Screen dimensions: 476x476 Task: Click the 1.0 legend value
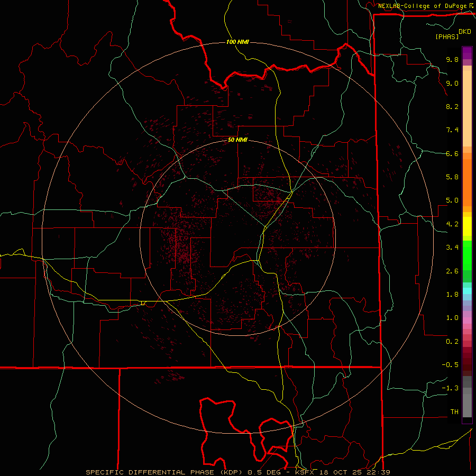pos(452,318)
